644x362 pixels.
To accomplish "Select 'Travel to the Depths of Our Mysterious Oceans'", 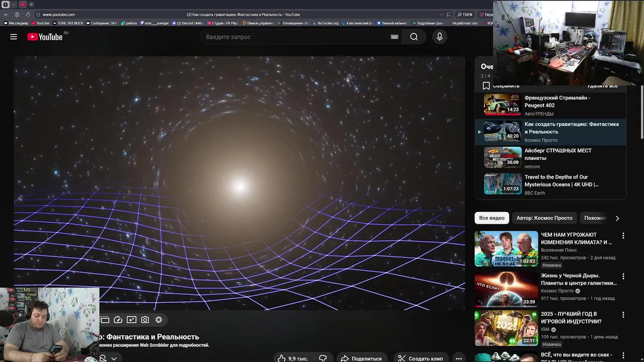I will 550,184.
